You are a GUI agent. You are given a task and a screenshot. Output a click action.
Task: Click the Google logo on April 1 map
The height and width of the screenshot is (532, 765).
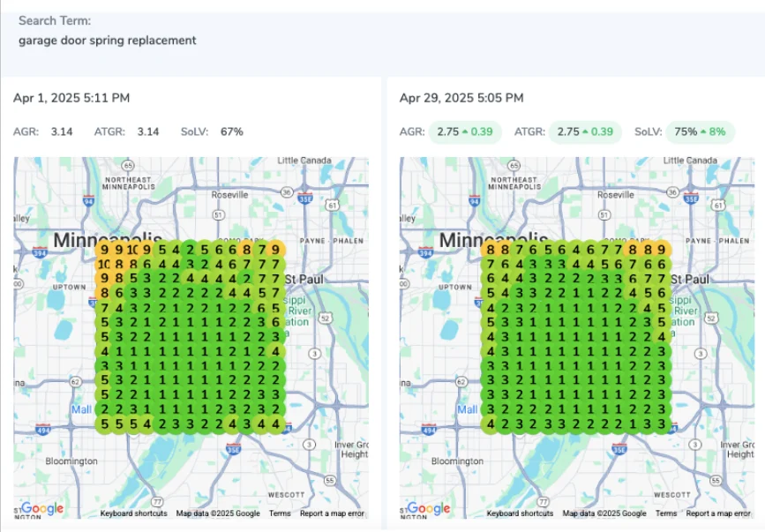point(42,508)
